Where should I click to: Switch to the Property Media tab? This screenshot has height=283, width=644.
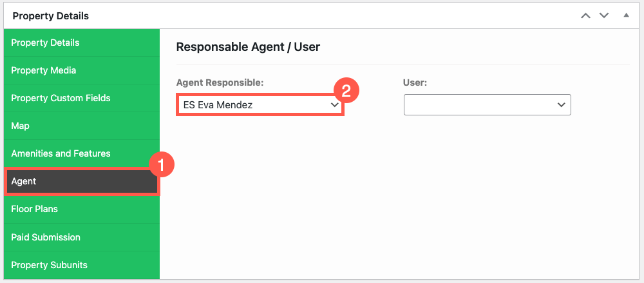click(x=81, y=70)
